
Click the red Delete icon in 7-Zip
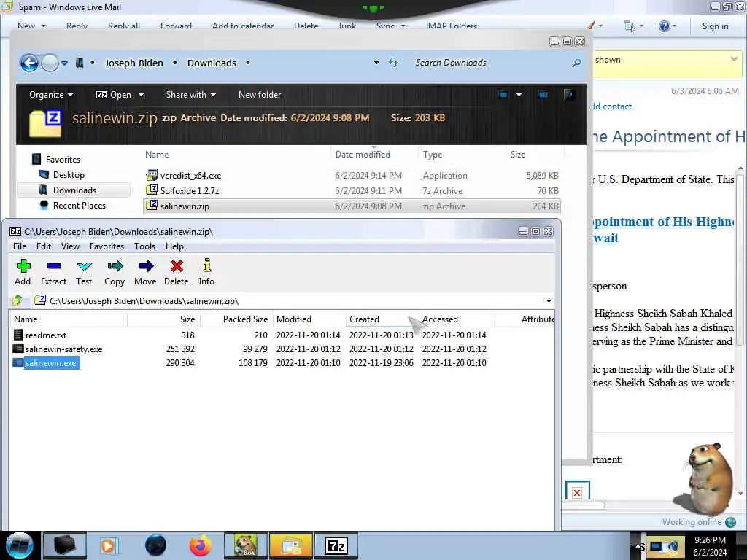[x=177, y=266]
